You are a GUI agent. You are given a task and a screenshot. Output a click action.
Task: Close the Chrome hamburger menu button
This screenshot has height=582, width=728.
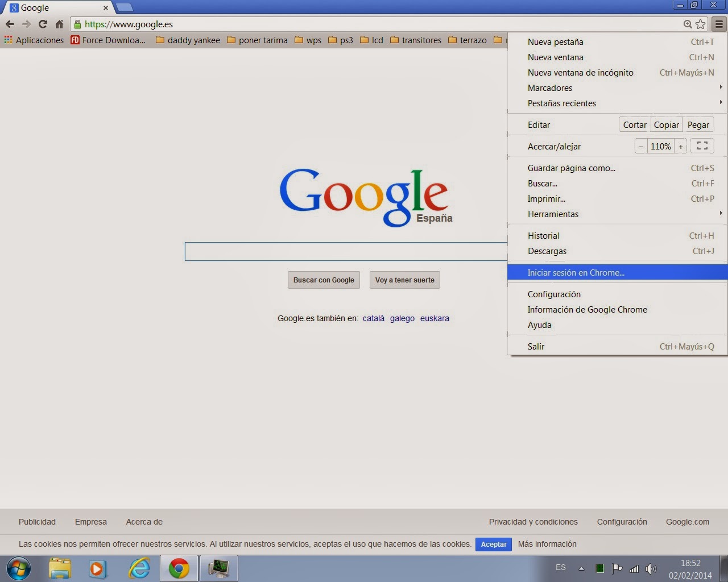719,24
